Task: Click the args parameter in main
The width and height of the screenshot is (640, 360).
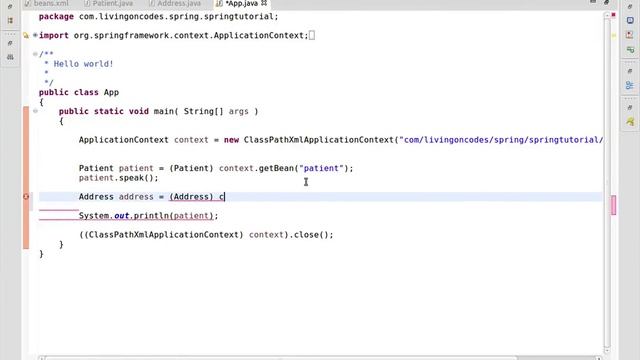Action: (238, 111)
